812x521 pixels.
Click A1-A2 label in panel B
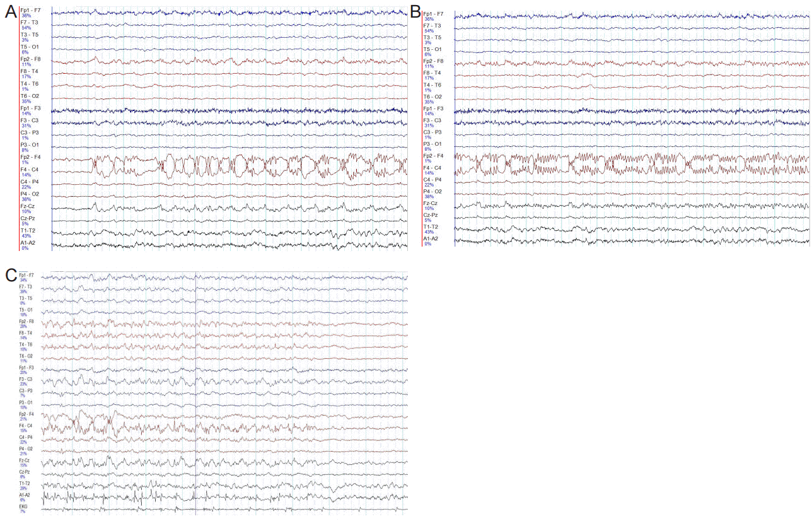point(431,239)
